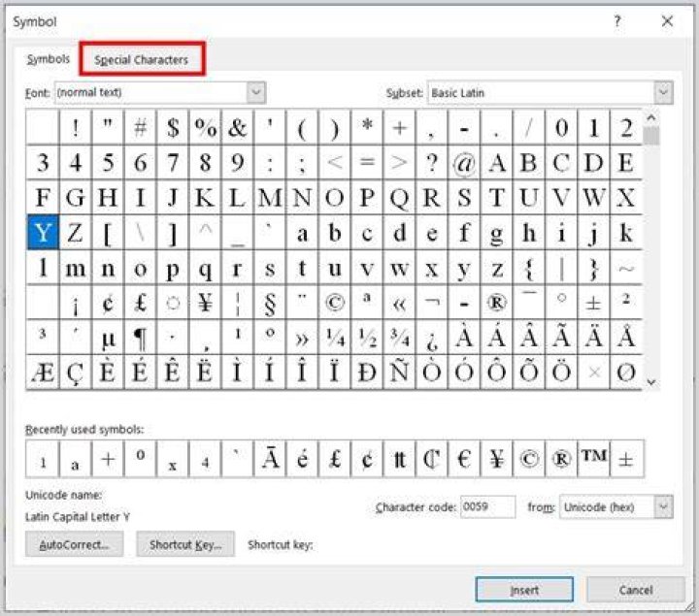Select the hash # symbol
Image resolution: width=699 pixels, height=616 pixels.
pos(141,128)
